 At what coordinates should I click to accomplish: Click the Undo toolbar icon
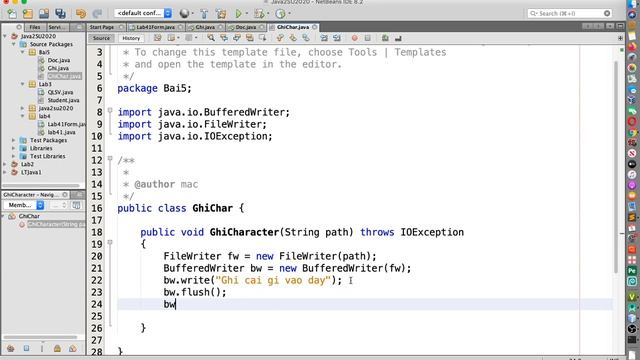click(x=80, y=13)
